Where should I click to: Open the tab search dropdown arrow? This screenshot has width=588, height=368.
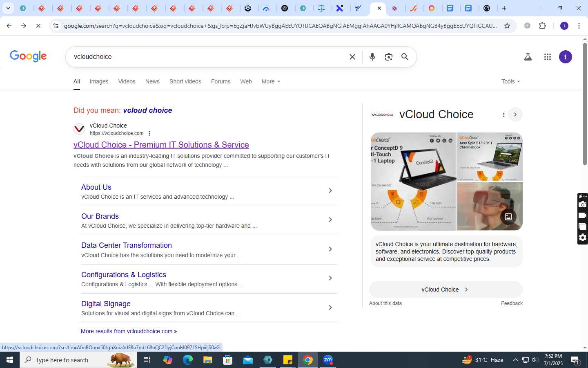point(8,8)
